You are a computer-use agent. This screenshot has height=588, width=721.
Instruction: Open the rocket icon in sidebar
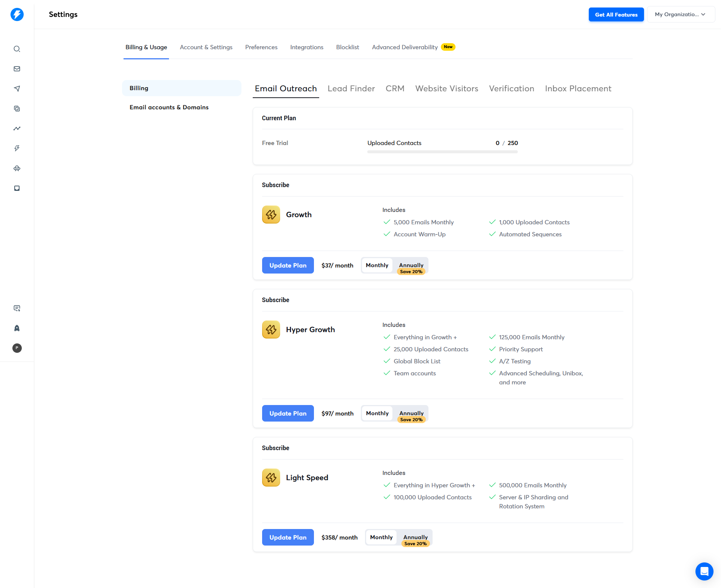17,328
